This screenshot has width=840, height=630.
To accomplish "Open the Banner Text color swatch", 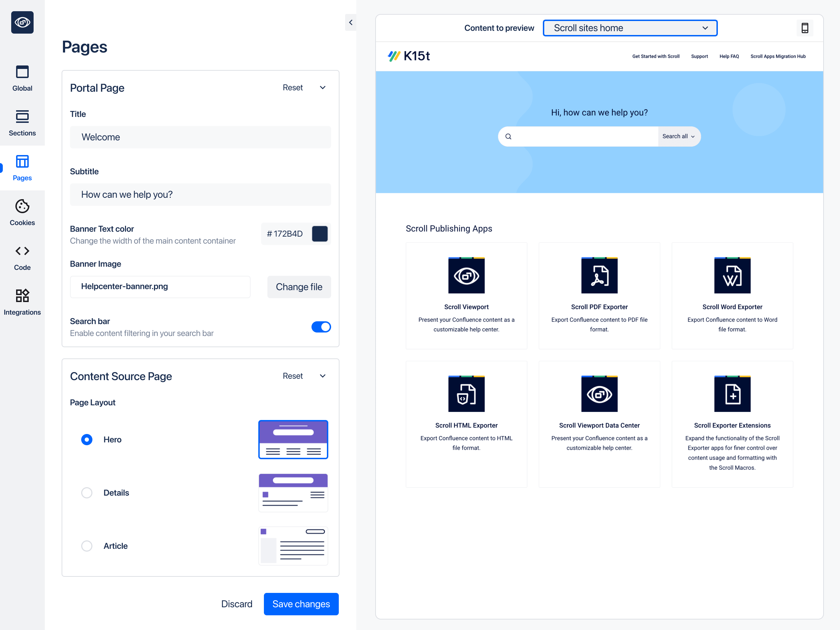I will 320,233.
